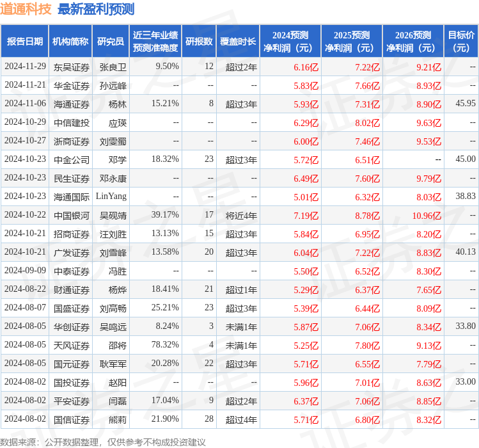Open the 东吴证券 institution entry
This screenshot has width=479, height=448.
point(72,67)
